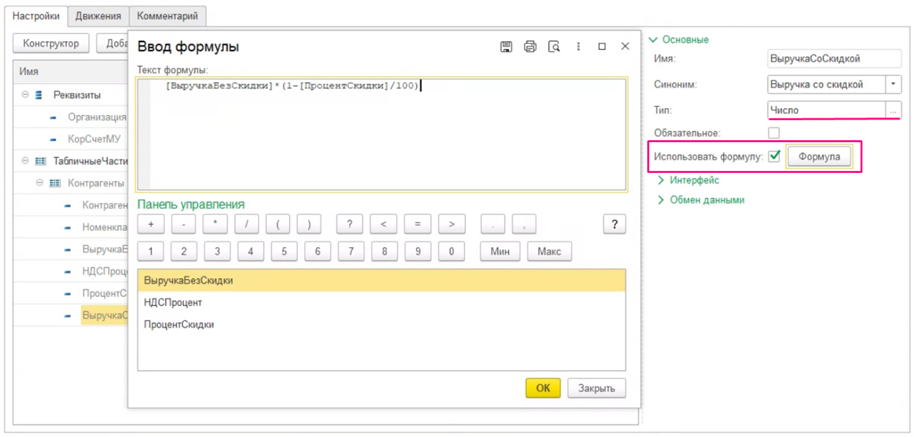Screen dimensions: 914x437
Task: Click the Конструктор button
Action: pos(50,44)
